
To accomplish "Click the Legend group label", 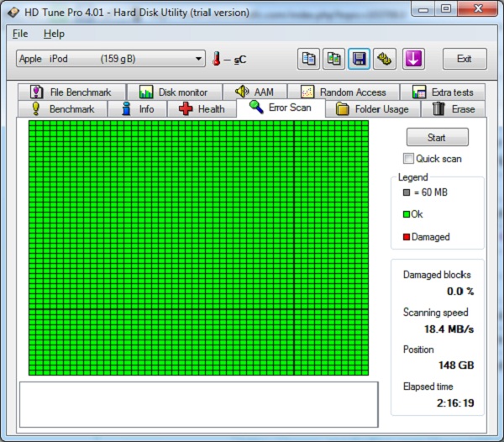I will 413,177.
